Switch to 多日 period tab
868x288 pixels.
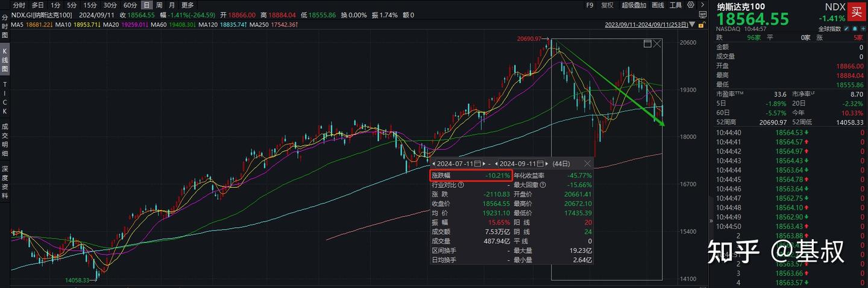38,5
